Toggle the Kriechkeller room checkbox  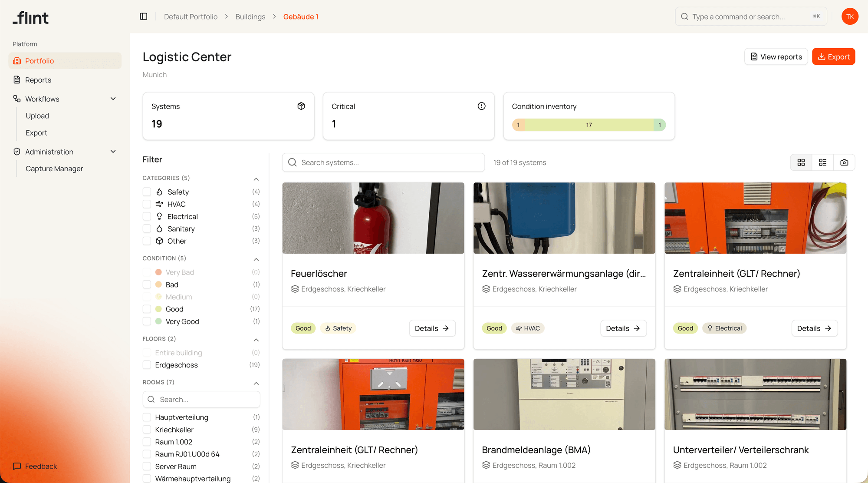coord(147,430)
